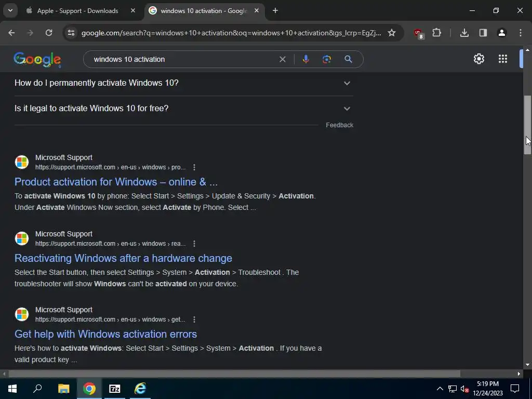Bookmark this page with the star
532x399 pixels.
[x=392, y=33]
